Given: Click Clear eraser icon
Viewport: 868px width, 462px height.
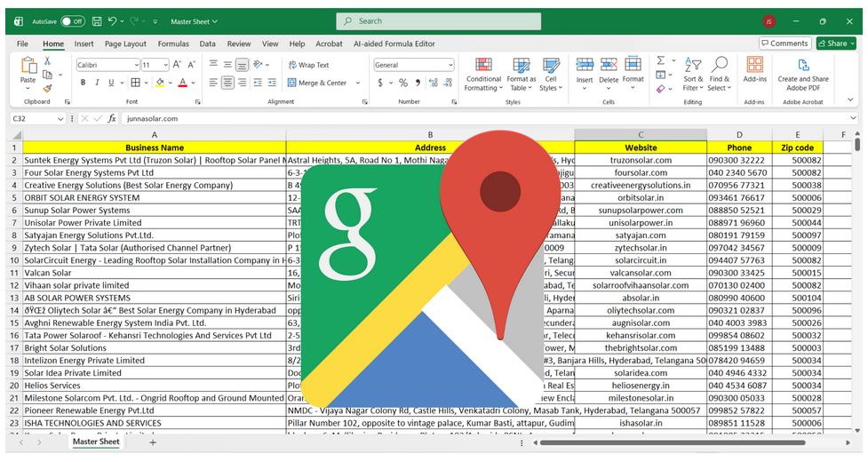Looking at the screenshot, I should coord(661,89).
